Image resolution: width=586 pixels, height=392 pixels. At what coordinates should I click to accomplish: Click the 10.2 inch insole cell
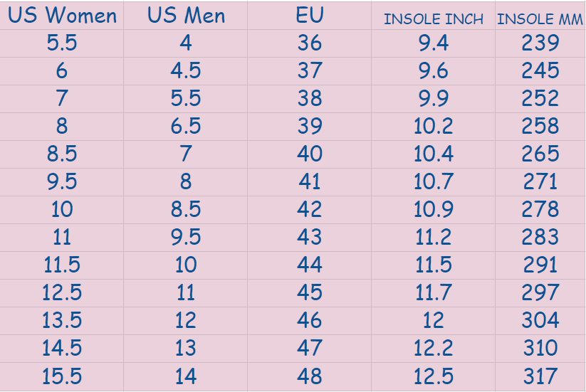pos(433,127)
